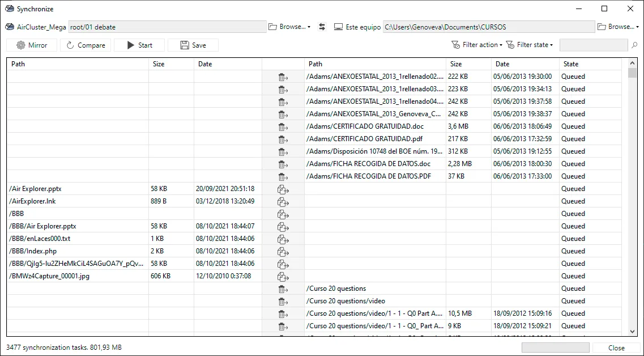The width and height of the screenshot is (644, 356).
Task: Click the AirCluster_Mega cloud account icon
Action: [x=10, y=27]
